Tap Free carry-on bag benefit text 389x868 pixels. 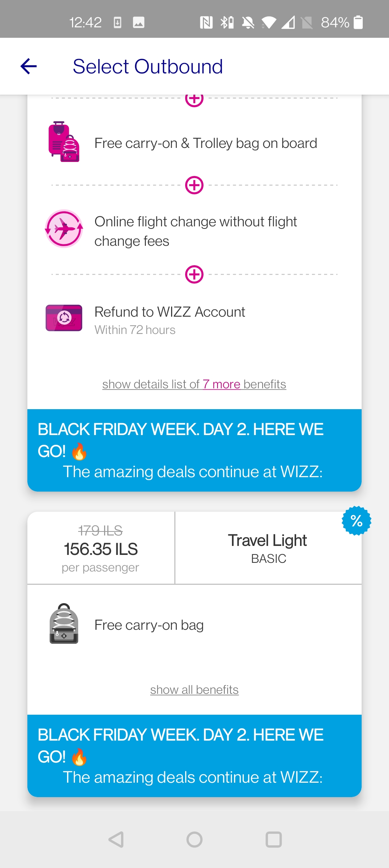click(x=149, y=625)
